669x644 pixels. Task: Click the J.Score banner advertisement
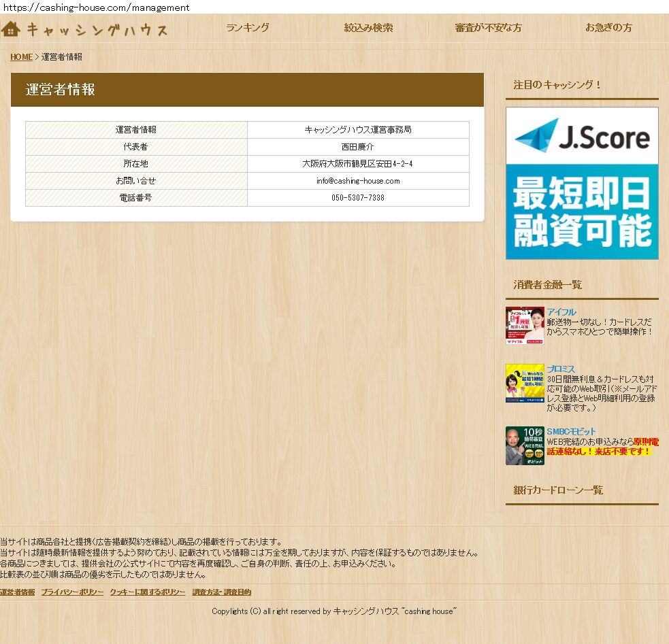(582, 183)
